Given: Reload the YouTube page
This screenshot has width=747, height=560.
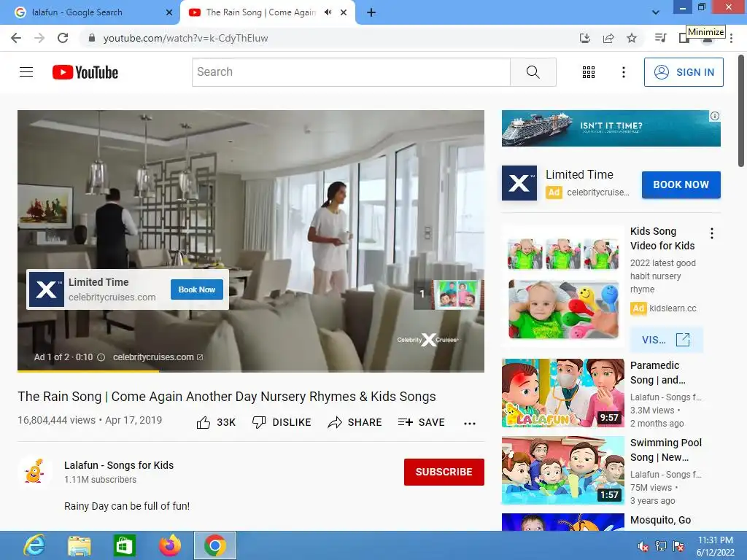Looking at the screenshot, I should point(63,38).
